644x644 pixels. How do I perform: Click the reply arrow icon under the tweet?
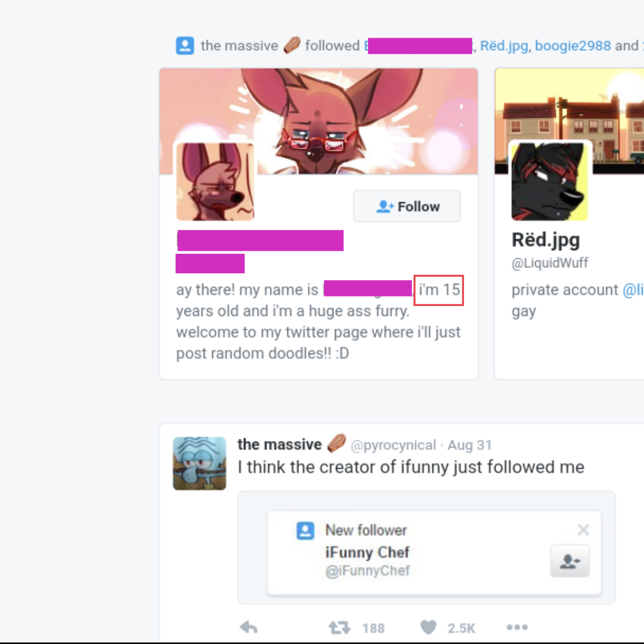click(249, 627)
